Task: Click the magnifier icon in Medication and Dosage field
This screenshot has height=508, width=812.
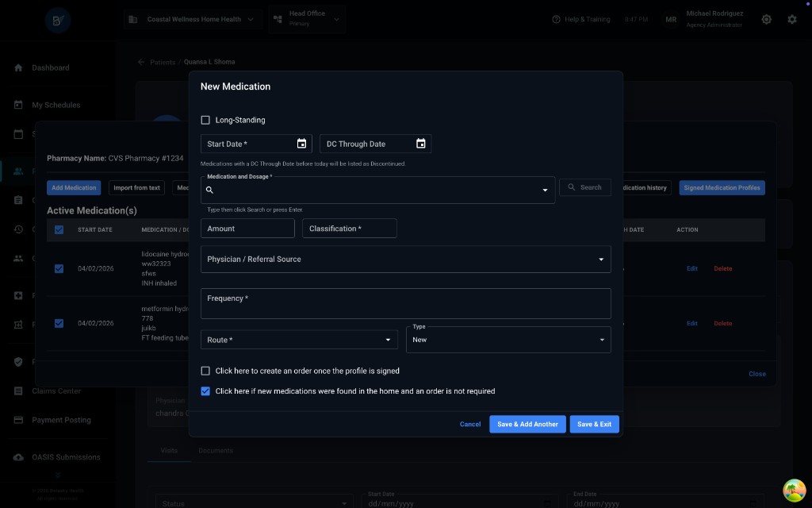Action: click(209, 190)
